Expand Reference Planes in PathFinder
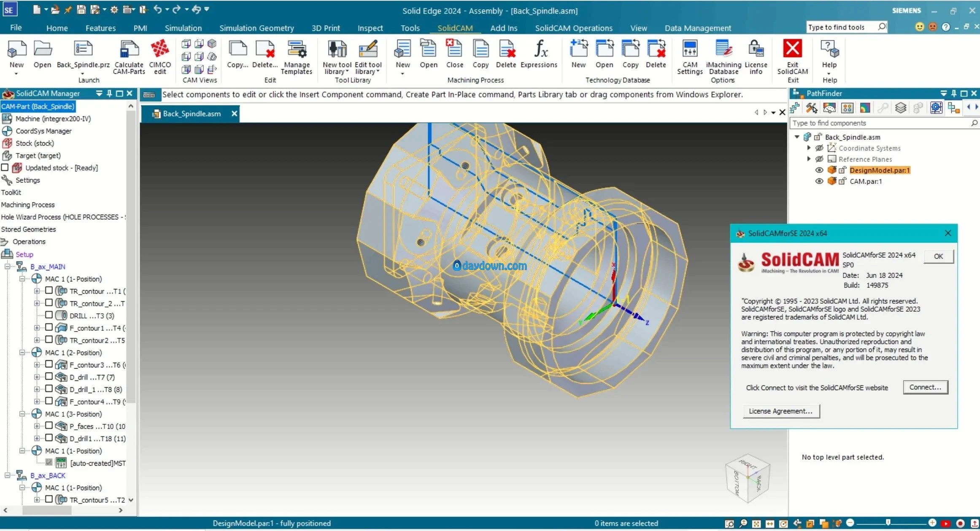The width and height of the screenshot is (980, 531). click(x=808, y=159)
